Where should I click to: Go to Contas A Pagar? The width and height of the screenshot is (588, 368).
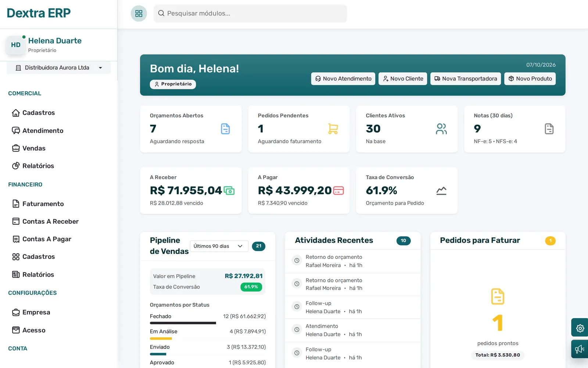pyautogui.click(x=42, y=239)
